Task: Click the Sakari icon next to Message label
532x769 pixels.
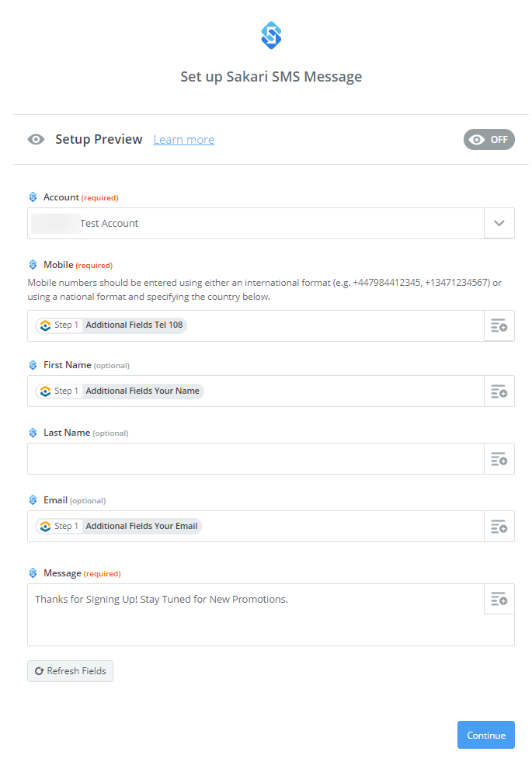Action: click(33, 572)
